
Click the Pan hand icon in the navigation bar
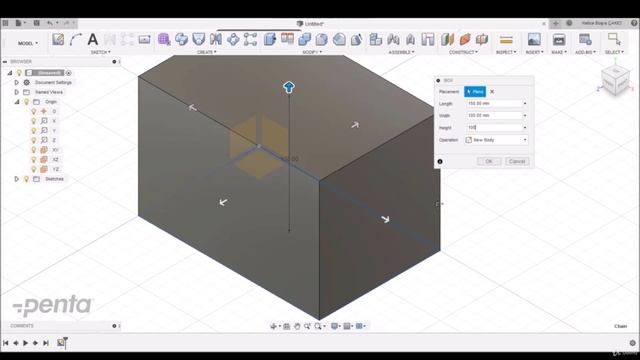point(297,326)
